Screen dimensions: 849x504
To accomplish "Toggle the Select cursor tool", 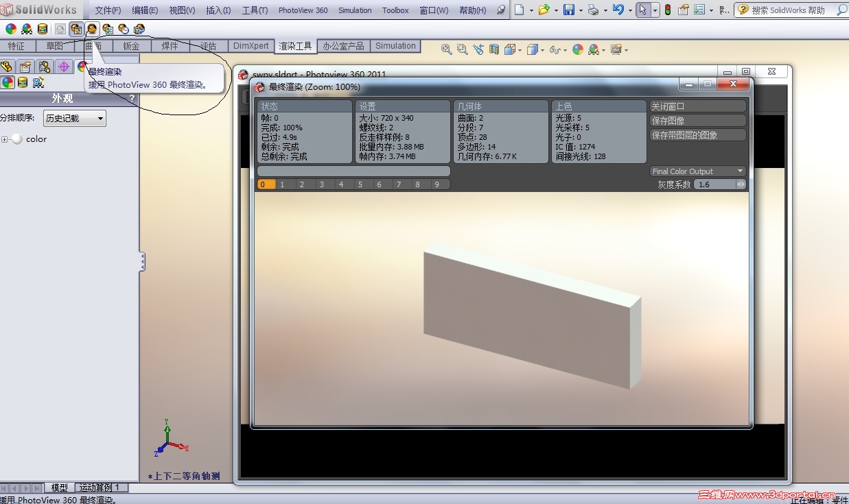I will [x=642, y=10].
